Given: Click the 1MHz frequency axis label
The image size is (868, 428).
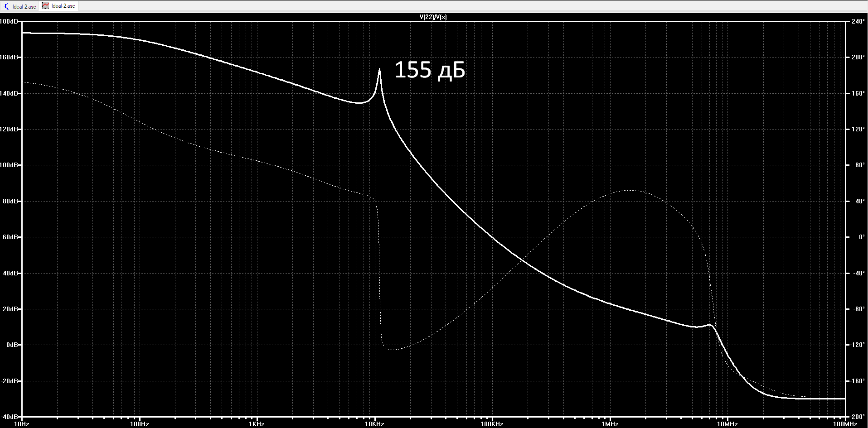Looking at the screenshot, I should [x=610, y=424].
